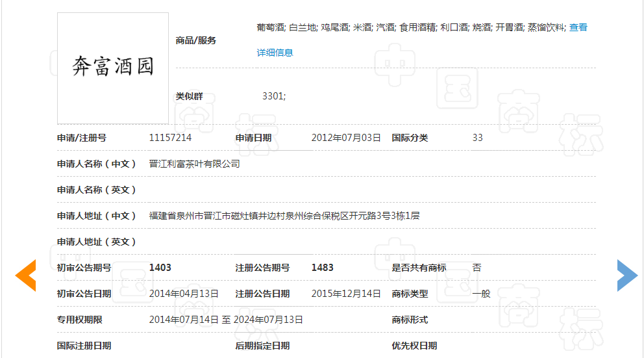Click the 是否共有商标 label
This screenshot has height=358, width=644.
tap(419, 268)
